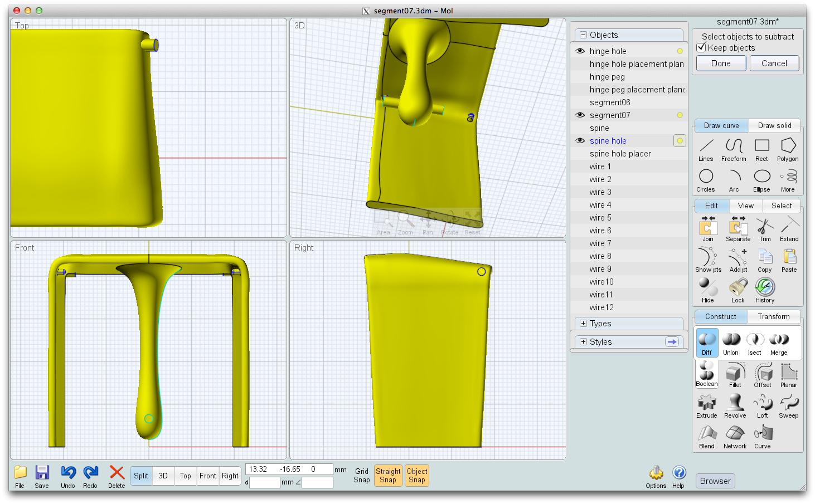Click the Show pts tool

[x=708, y=260]
